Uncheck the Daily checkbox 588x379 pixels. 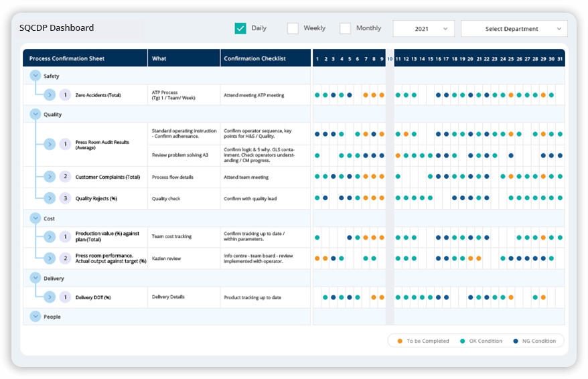[x=240, y=28]
